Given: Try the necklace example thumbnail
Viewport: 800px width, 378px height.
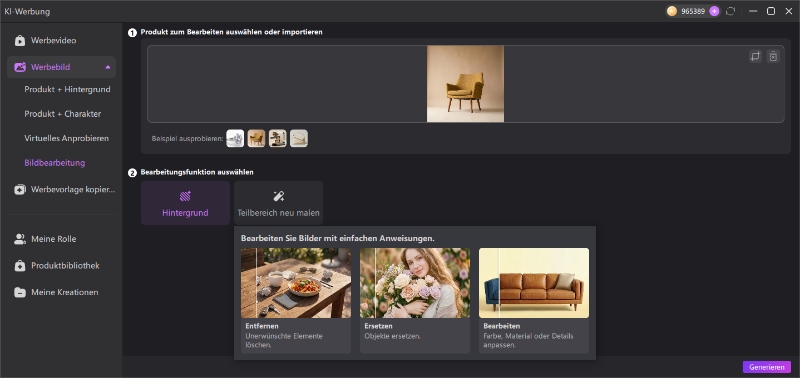Looking at the screenshot, I should click(299, 138).
